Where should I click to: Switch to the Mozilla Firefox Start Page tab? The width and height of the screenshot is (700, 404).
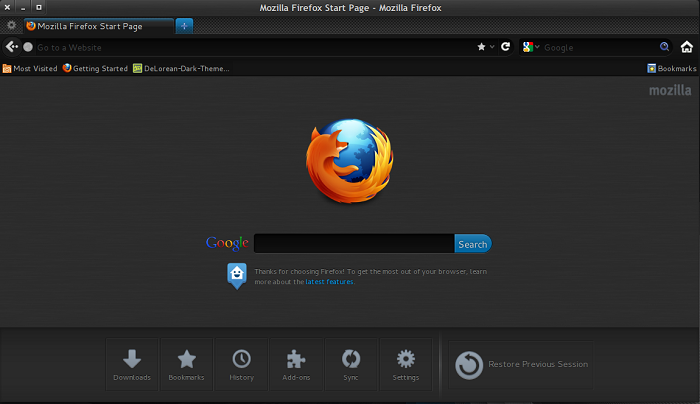[x=99, y=26]
